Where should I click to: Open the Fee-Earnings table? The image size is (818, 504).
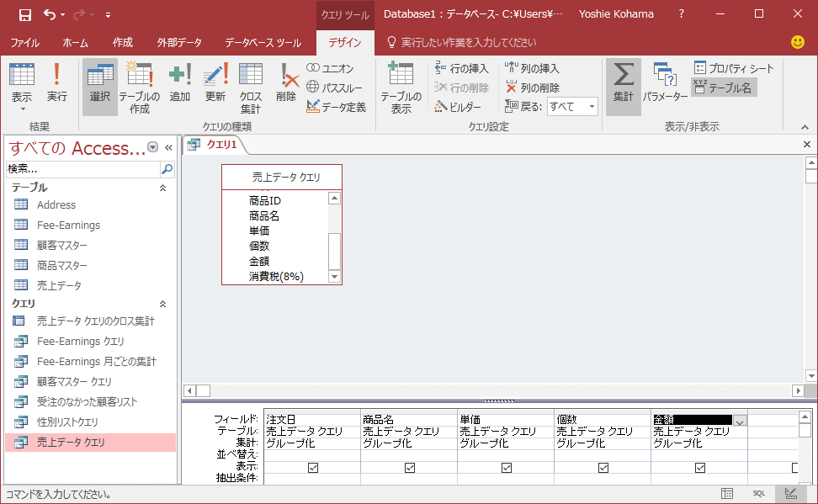[68, 225]
